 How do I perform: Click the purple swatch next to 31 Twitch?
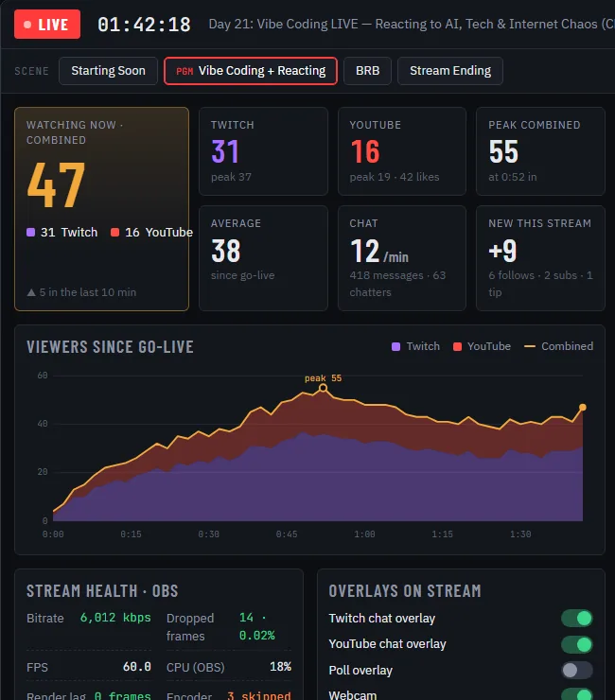(x=31, y=232)
